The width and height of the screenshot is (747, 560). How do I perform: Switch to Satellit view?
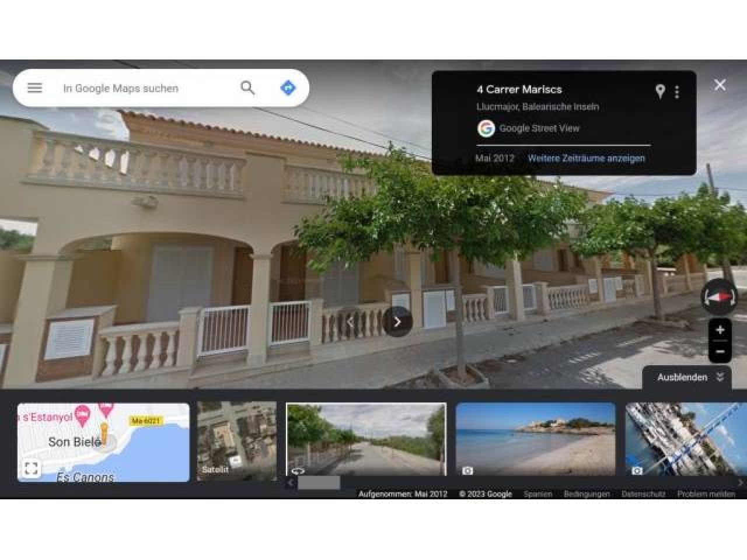click(x=236, y=441)
